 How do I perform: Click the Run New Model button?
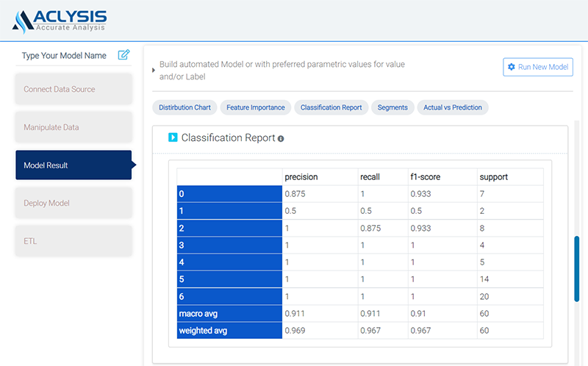537,67
